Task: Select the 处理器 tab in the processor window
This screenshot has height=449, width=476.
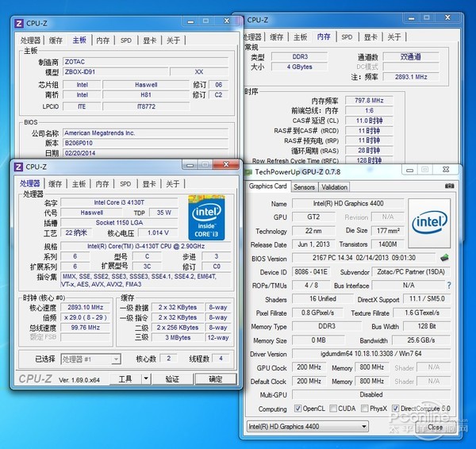Action: point(30,183)
